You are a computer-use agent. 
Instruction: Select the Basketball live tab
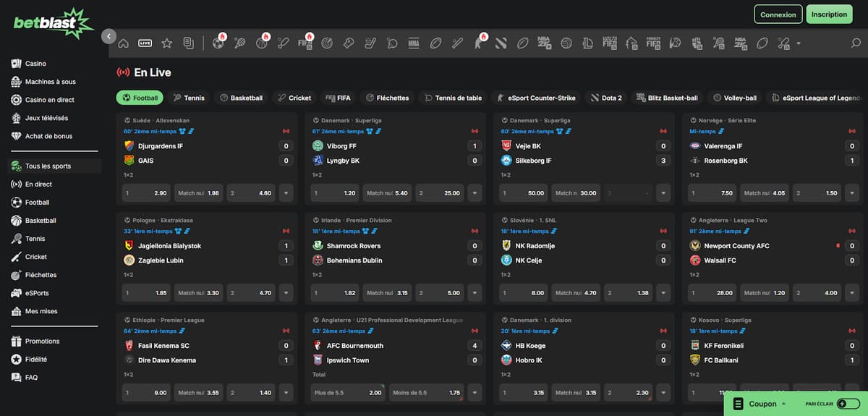tap(242, 98)
